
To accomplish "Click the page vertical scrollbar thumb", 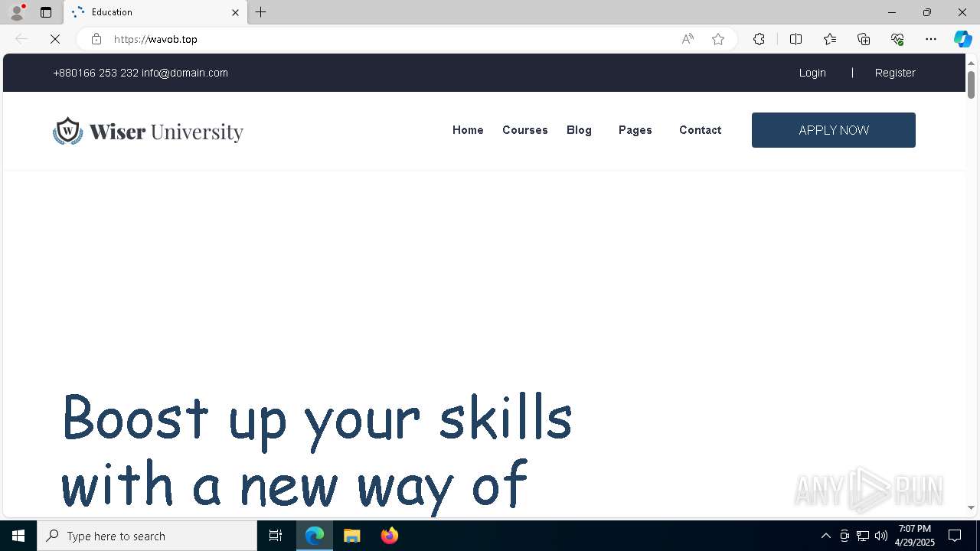I will point(971,84).
